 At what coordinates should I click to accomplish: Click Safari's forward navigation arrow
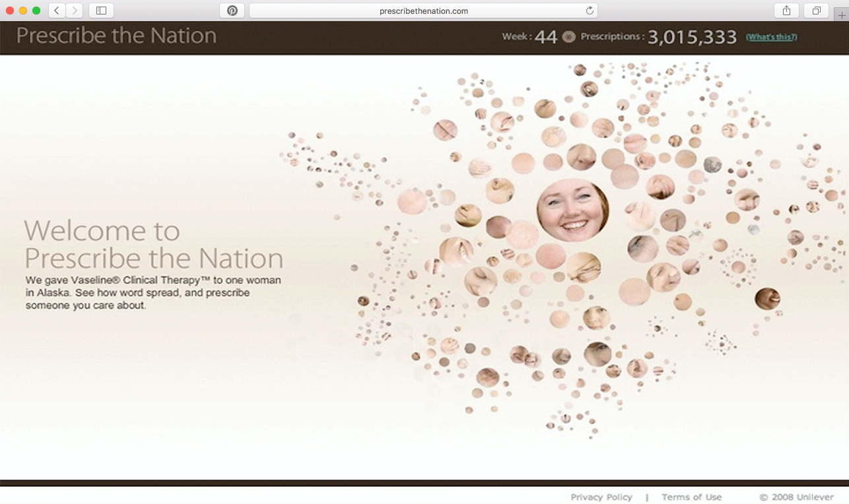pyautogui.click(x=75, y=11)
